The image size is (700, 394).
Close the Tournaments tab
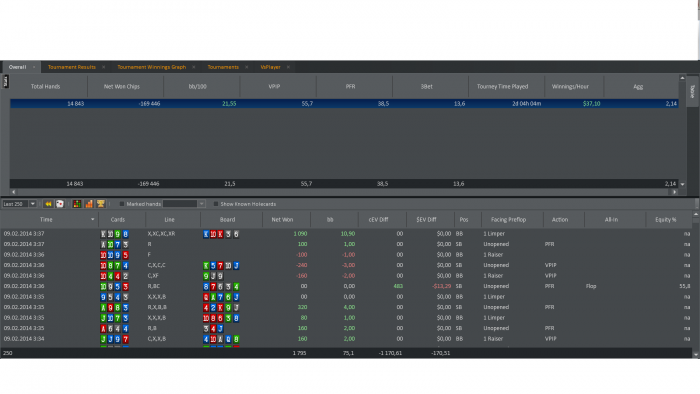tap(246, 67)
